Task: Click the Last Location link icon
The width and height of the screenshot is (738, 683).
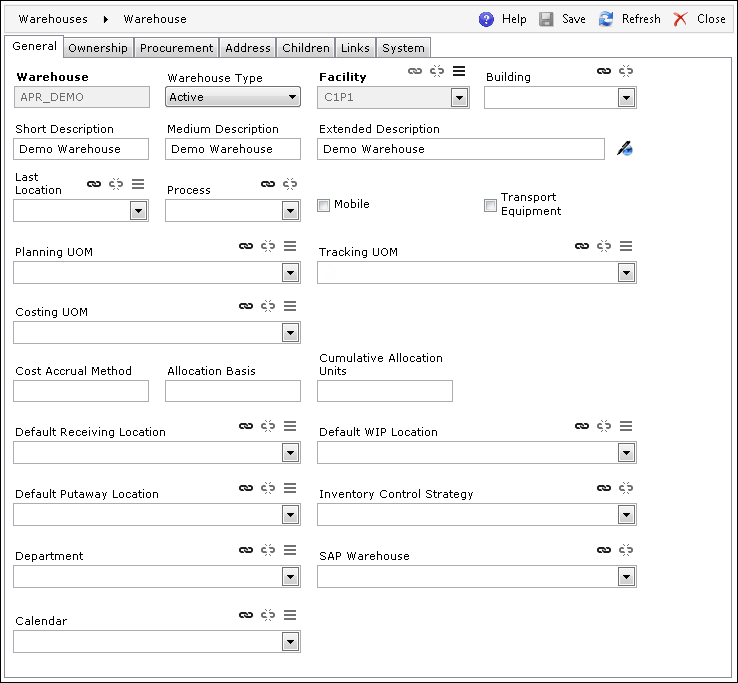Action: 94,184
